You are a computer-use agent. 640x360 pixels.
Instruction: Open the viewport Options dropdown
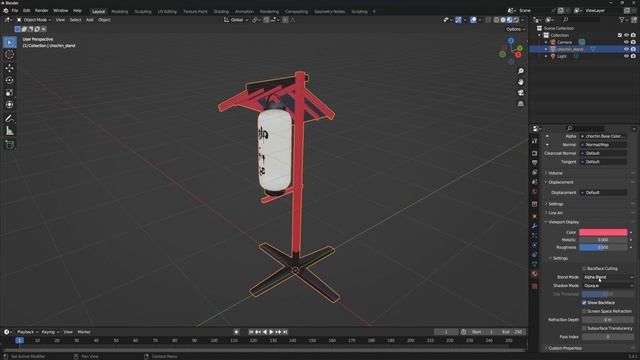pos(515,29)
